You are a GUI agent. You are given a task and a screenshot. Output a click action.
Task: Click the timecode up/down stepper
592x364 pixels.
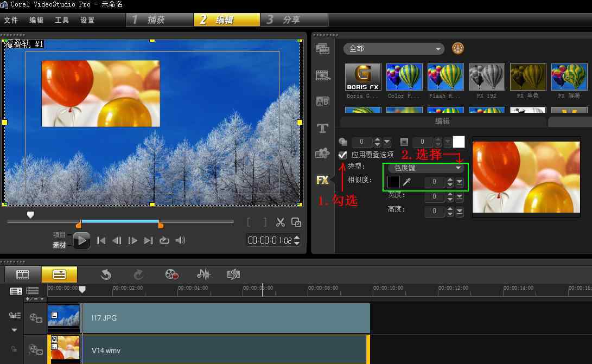(x=297, y=240)
